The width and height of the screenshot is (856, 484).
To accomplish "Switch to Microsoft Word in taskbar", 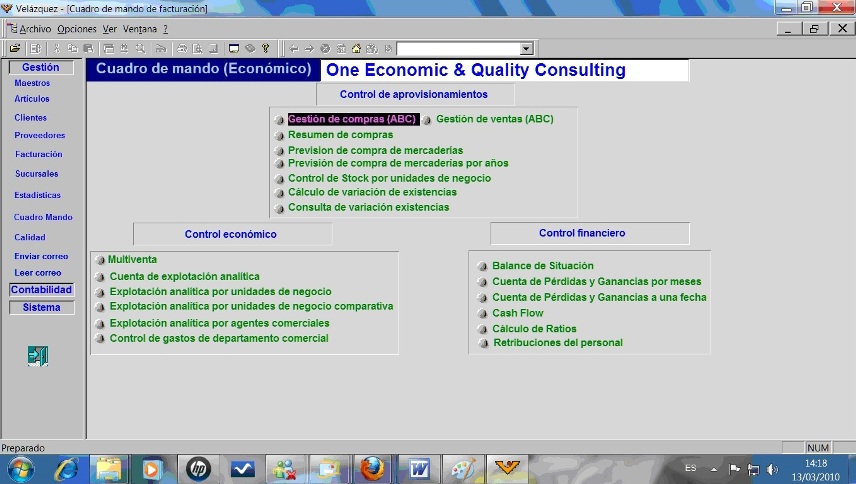I will tap(419, 469).
